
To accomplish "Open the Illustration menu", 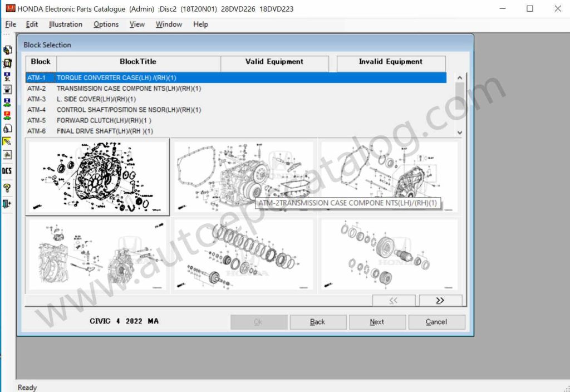I will [65, 24].
